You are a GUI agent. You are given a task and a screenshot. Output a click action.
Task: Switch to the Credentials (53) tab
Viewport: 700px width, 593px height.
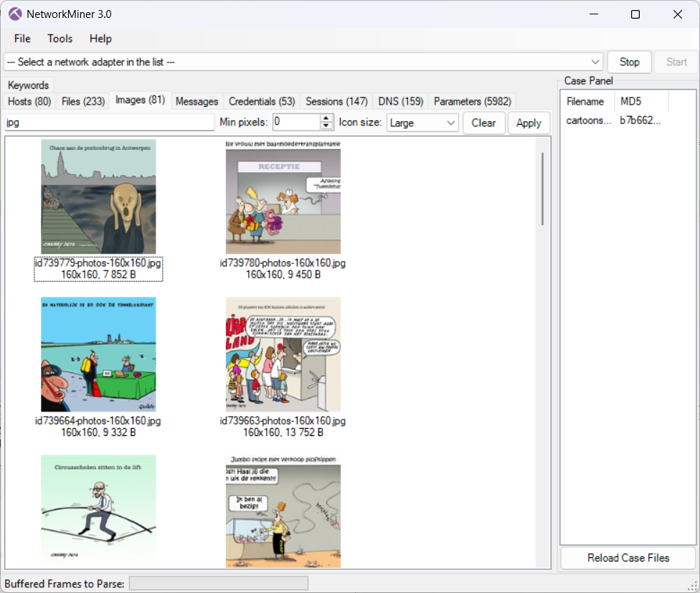pyautogui.click(x=262, y=101)
